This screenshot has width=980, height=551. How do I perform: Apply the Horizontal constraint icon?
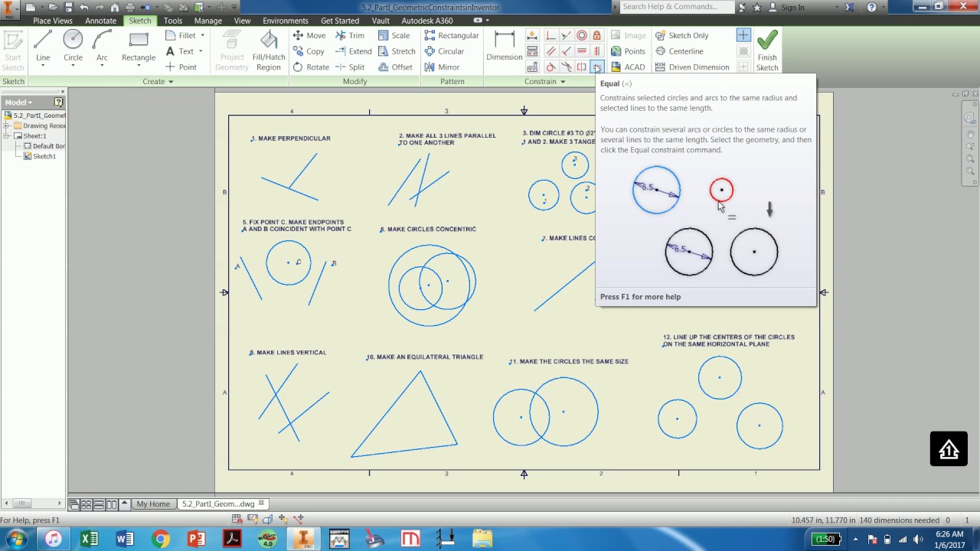click(582, 51)
